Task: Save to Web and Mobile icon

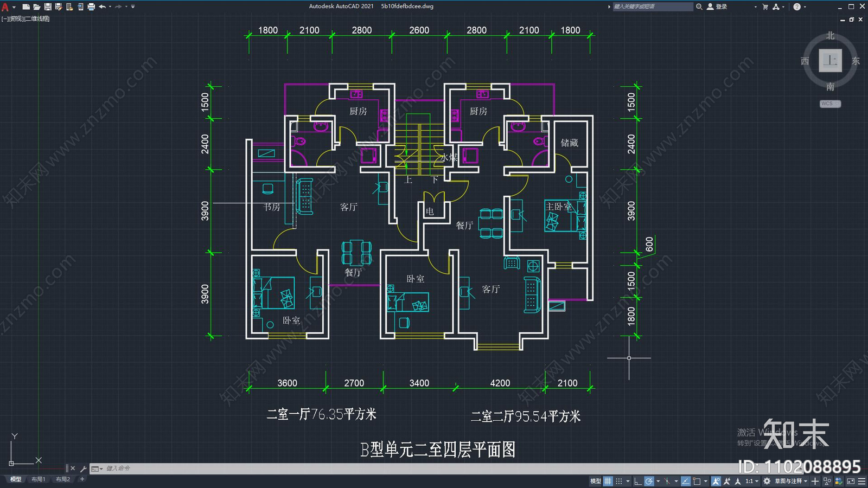Action: (x=80, y=7)
